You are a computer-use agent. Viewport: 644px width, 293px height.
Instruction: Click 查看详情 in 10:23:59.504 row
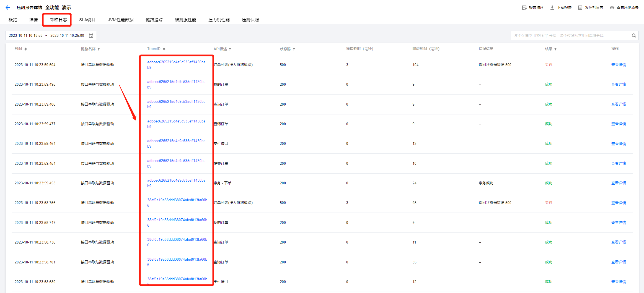[619, 65]
